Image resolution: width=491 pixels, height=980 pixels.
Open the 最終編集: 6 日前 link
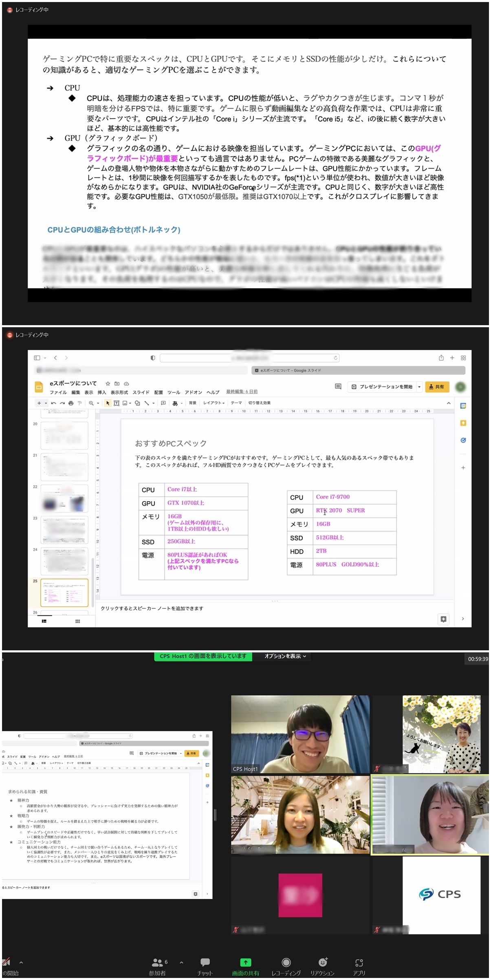[x=242, y=392]
